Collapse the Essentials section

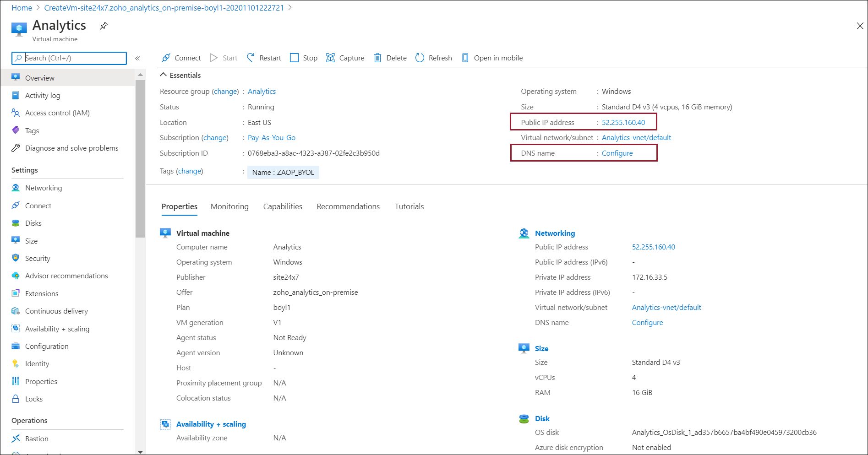coord(163,75)
